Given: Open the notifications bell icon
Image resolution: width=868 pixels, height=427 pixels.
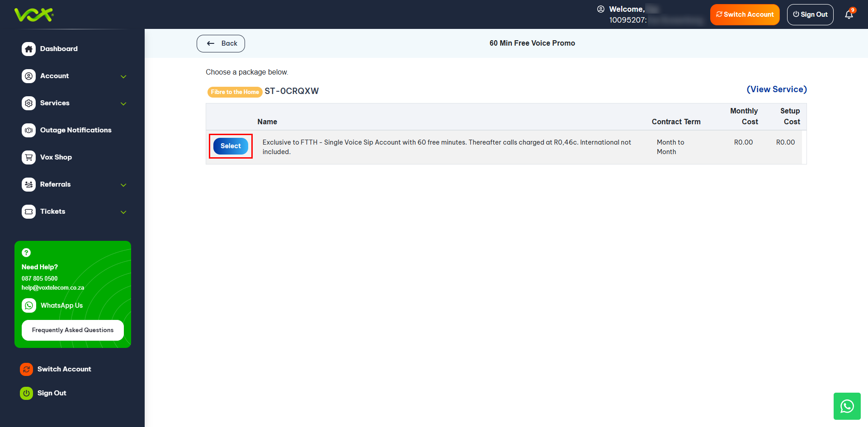Looking at the screenshot, I should click(849, 15).
